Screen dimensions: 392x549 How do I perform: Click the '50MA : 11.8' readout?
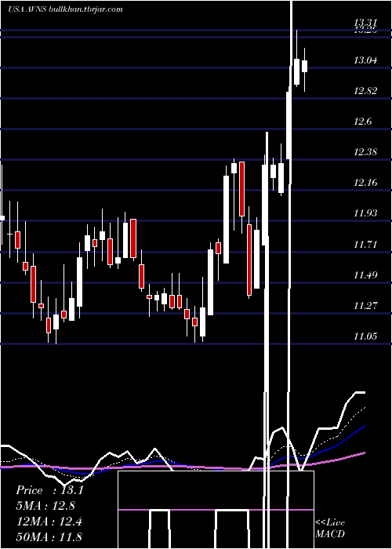(49, 536)
